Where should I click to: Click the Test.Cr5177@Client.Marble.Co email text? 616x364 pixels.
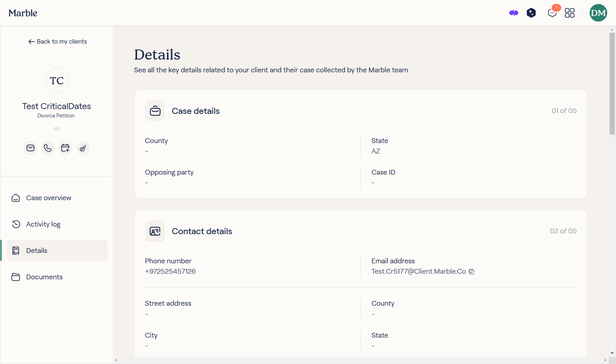[419, 272]
